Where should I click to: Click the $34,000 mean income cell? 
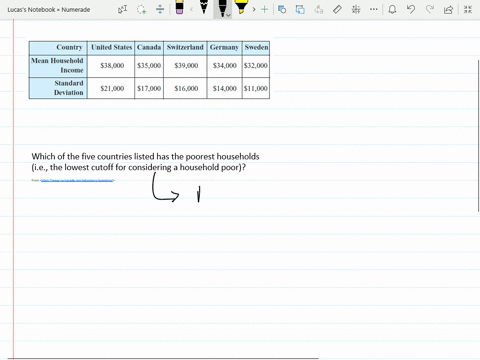coord(224,66)
